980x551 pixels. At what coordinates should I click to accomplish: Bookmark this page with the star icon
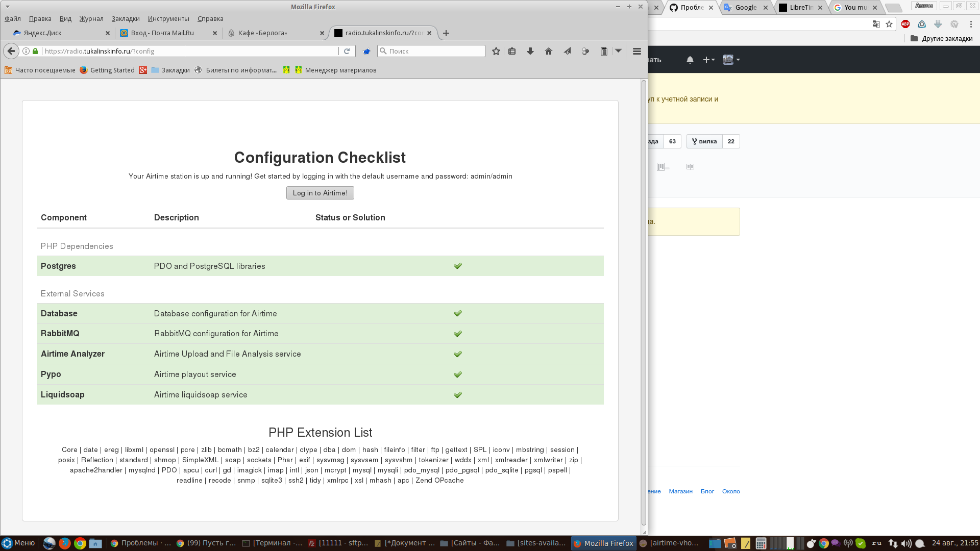496,51
